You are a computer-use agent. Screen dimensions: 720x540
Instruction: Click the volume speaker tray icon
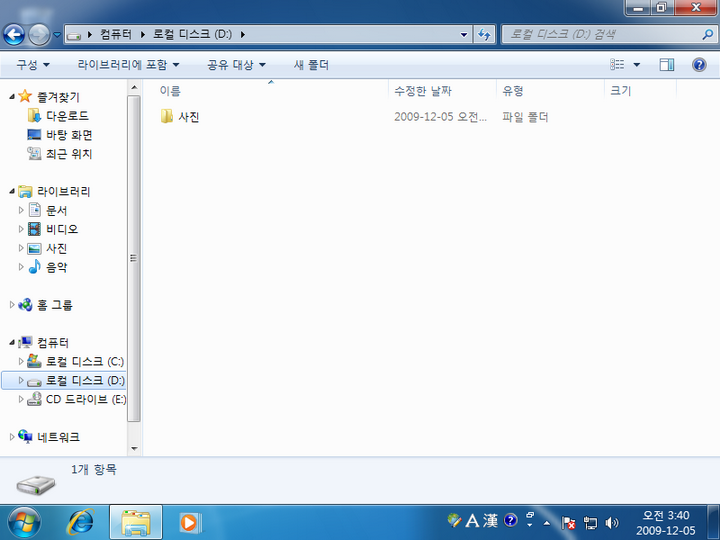[x=611, y=523]
